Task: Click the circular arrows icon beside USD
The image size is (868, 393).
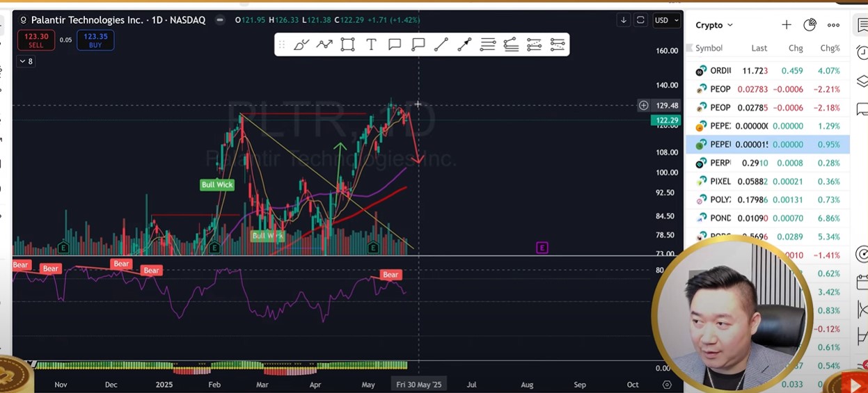Action: [640, 20]
